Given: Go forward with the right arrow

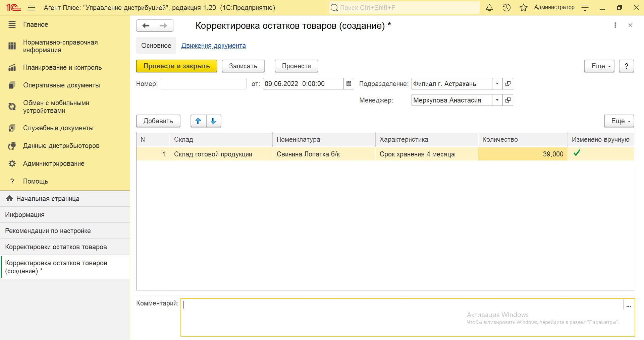Looking at the screenshot, I should pyautogui.click(x=164, y=25).
